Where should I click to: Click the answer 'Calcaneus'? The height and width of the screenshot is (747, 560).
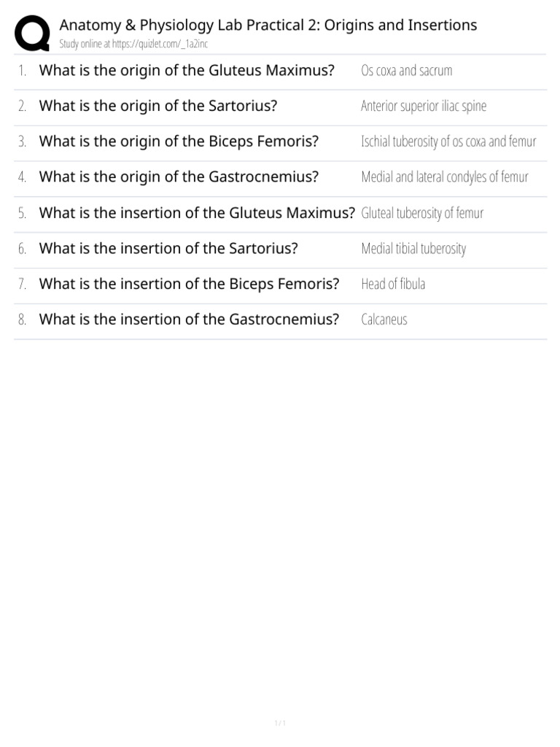(384, 320)
